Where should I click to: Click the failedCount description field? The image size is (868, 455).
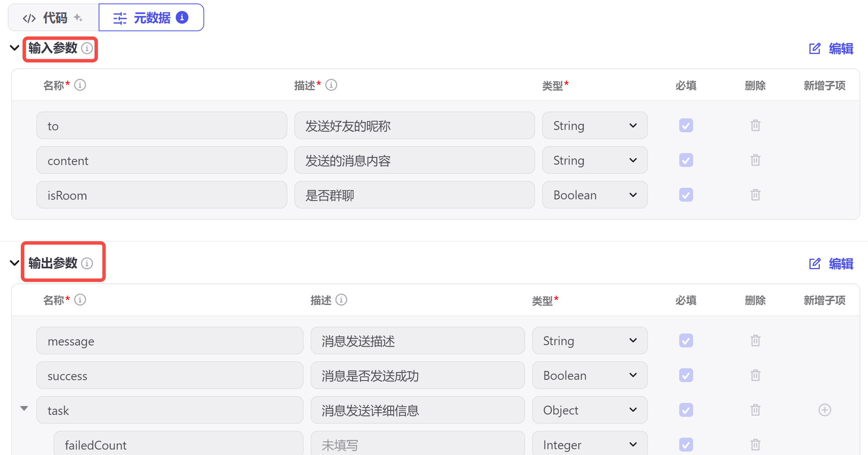417,445
